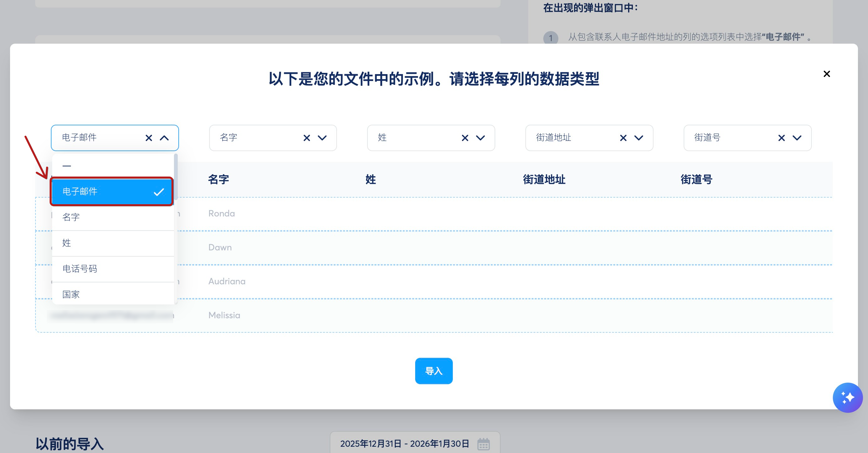The height and width of the screenshot is (453, 868).
Task: Clear the 名字 column selection X
Action: click(x=307, y=138)
